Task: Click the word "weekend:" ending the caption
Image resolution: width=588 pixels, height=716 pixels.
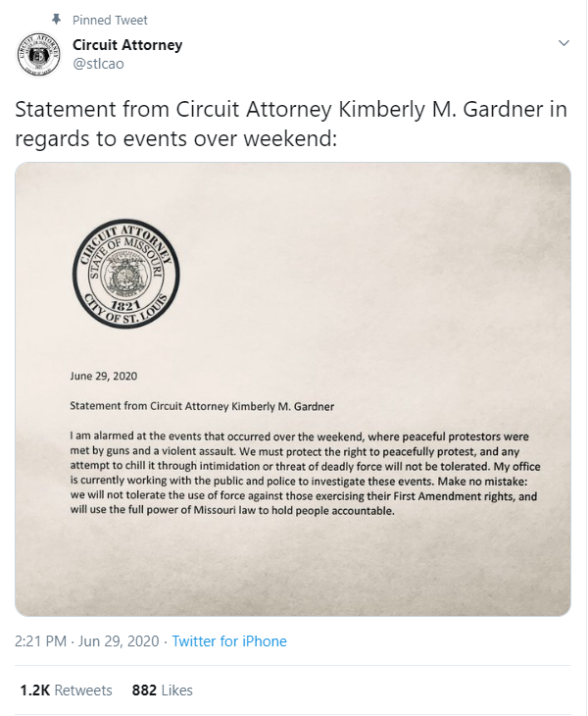Action: coord(292,138)
